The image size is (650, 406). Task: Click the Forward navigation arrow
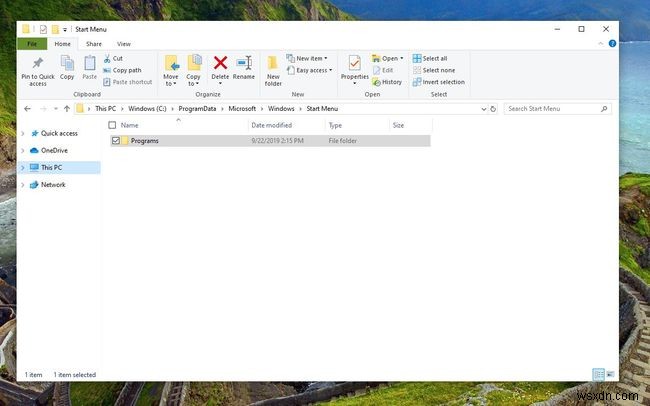[43, 109]
